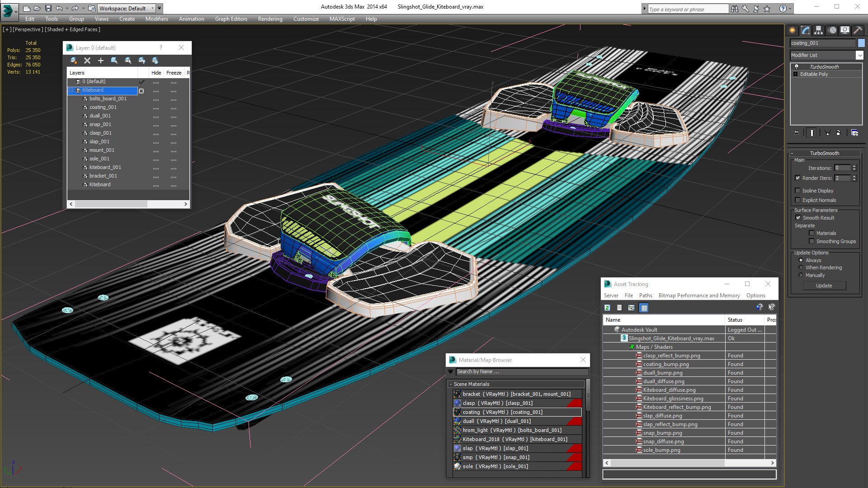The height and width of the screenshot is (488, 868).
Task: Open the Undo history dropdown arrow
Action: [66, 8]
